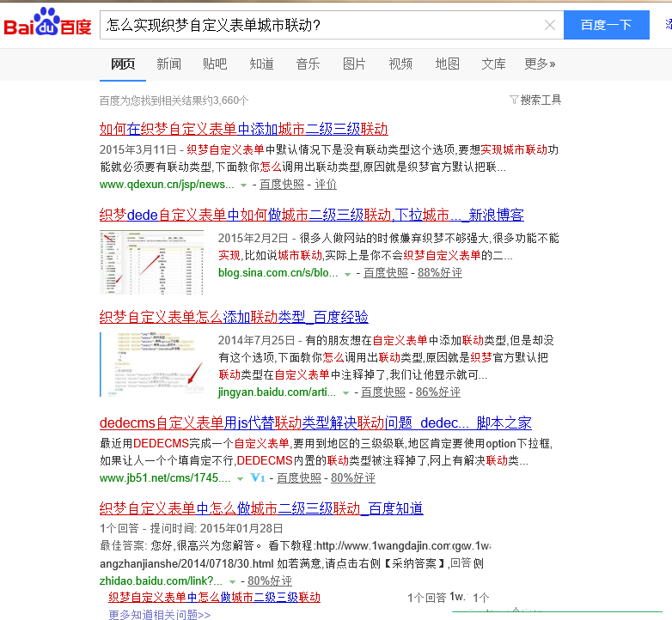This screenshot has width=672, height=620.
Task: Click the www.qdexun.cn/jsp/news... URL
Action: [x=167, y=185]
